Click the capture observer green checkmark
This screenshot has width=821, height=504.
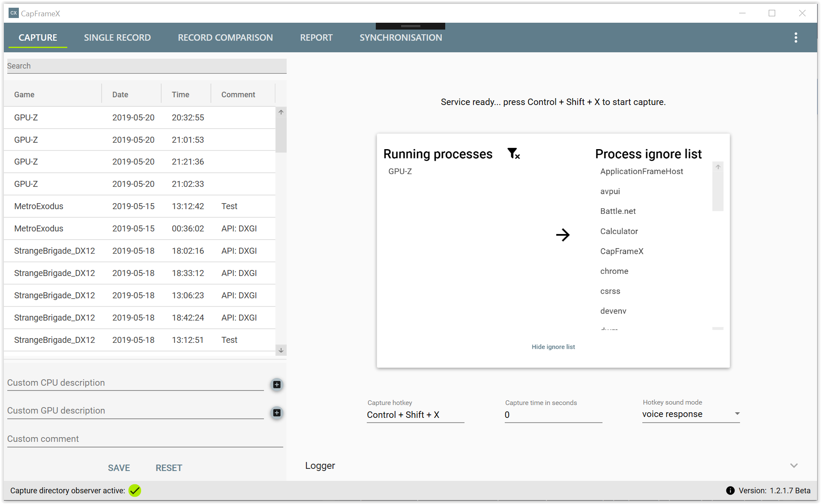point(135,491)
